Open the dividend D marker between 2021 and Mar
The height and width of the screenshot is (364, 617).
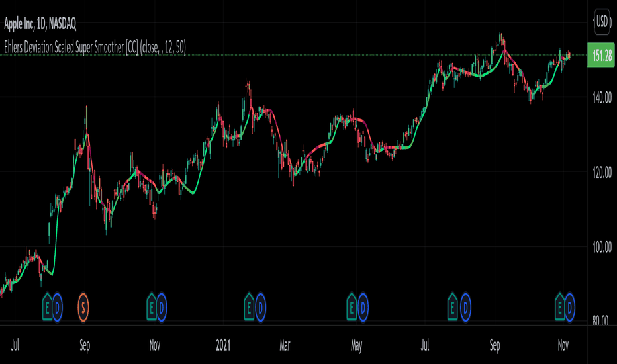click(260, 307)
